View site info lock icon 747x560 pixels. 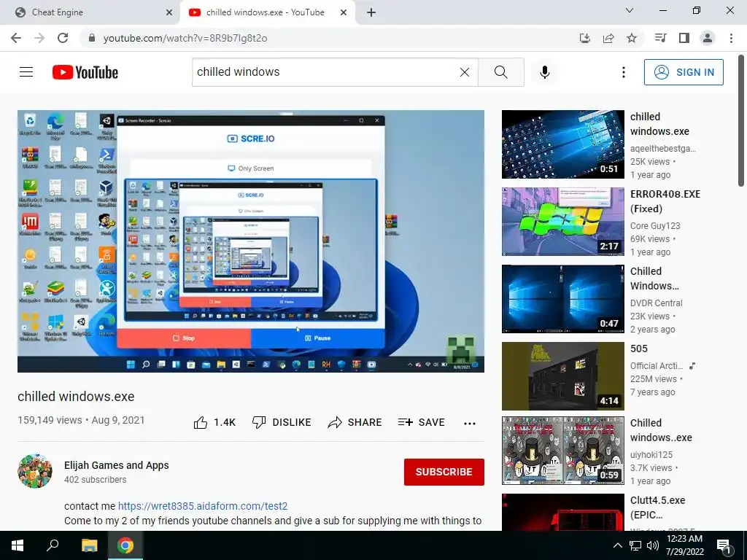click(92, 38)
